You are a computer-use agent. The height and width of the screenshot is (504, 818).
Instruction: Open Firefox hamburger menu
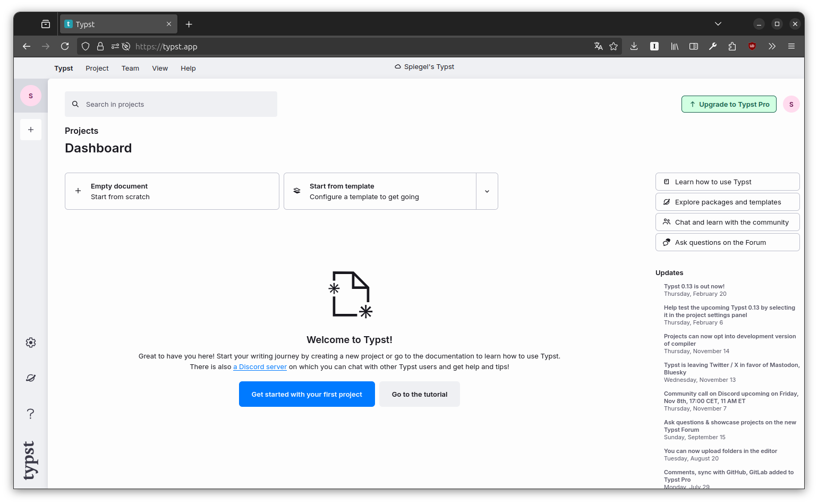791,46
